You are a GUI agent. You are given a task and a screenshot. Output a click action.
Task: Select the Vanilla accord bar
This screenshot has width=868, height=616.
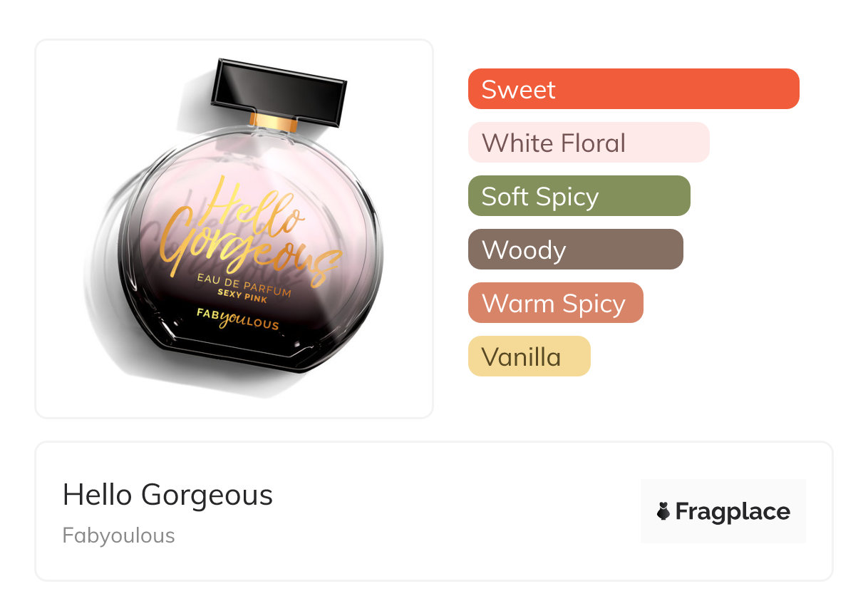pyautogui.click(x=529, y=356)
